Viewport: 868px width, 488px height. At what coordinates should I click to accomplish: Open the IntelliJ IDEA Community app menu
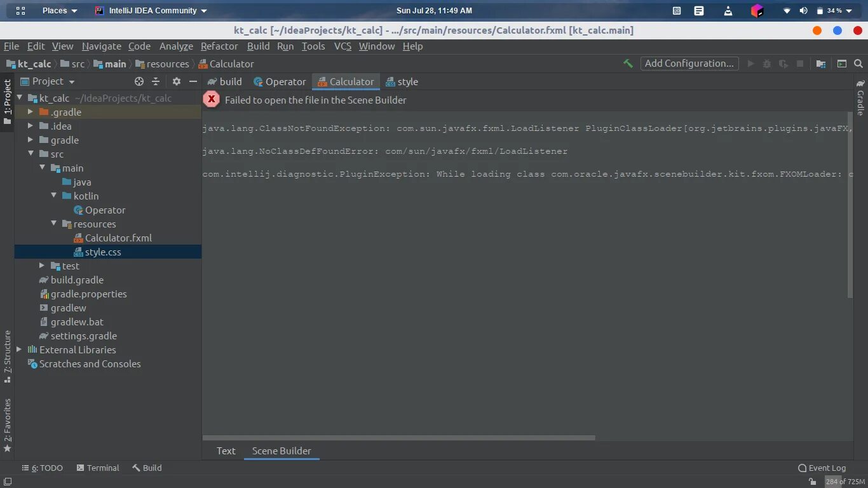[151, 11]
